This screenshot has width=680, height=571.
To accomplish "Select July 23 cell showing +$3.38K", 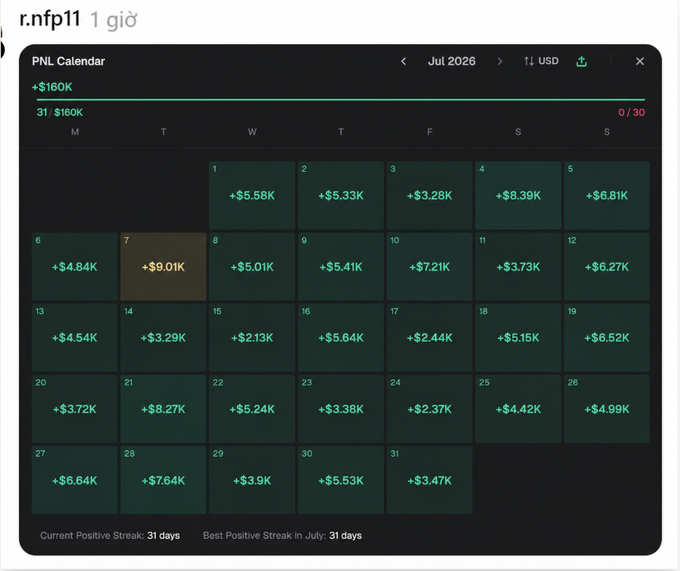I will click(x=341, y=409).
